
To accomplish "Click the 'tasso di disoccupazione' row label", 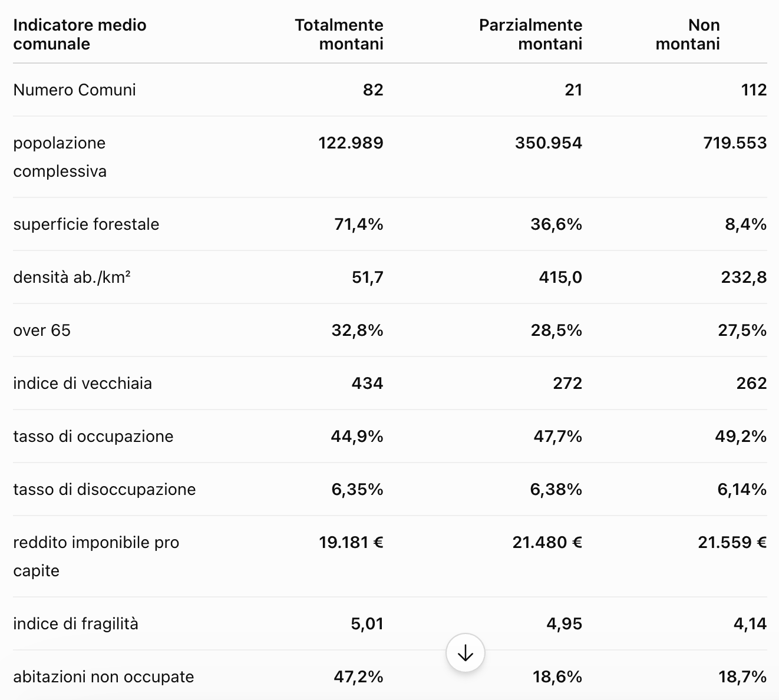I will pos(104,489).
